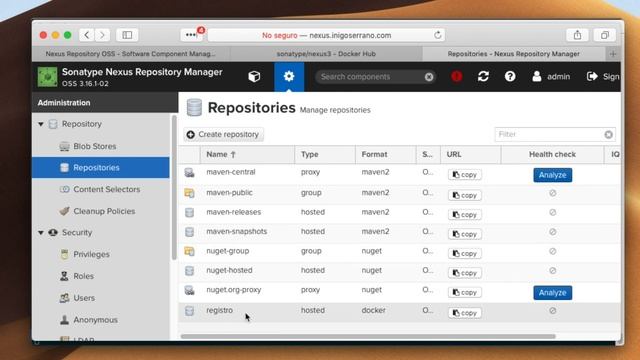Open Administration gear in Nexus header
This screenshot has width=640, height=360.
tap(289, 76)
